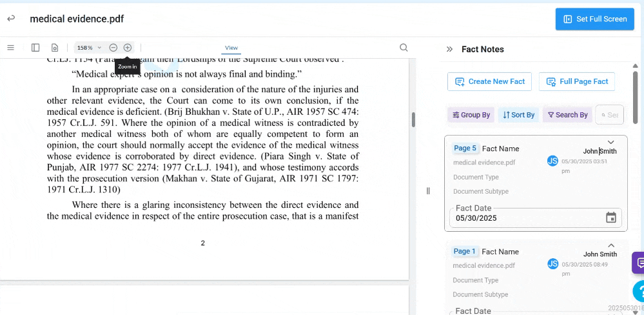Click the Page 5 badge
This screenshot has height=315, width=644.
(465, 148)
